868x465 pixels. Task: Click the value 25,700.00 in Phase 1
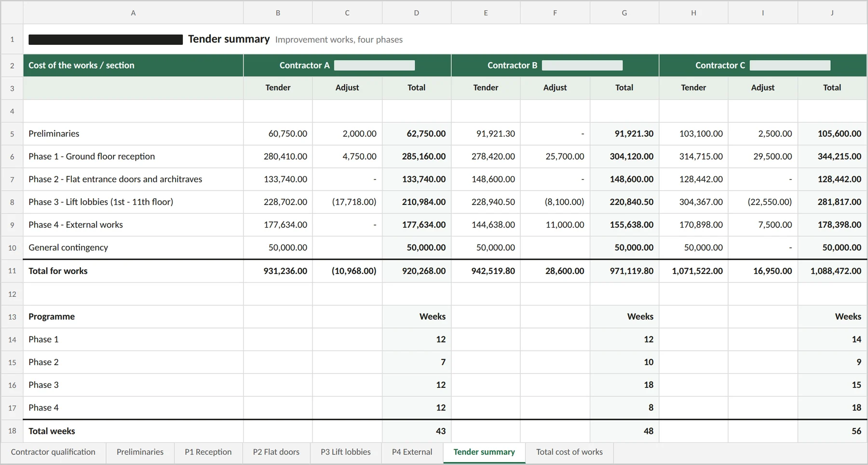point(555,156)
